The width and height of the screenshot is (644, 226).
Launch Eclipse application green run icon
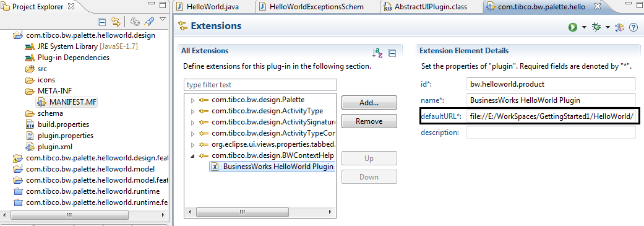pos(573,27)
